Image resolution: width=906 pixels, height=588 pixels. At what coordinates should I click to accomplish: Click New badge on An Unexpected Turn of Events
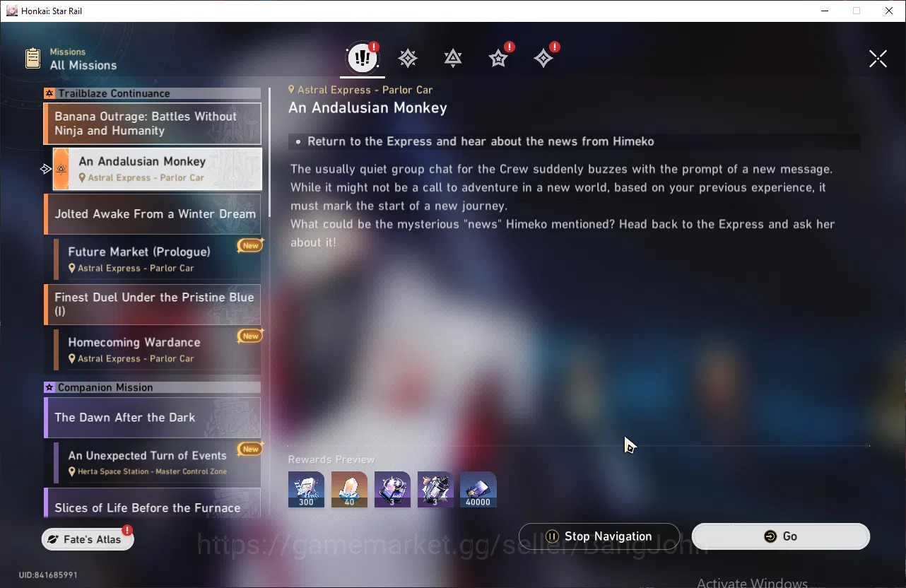click(x=250, y=449)
